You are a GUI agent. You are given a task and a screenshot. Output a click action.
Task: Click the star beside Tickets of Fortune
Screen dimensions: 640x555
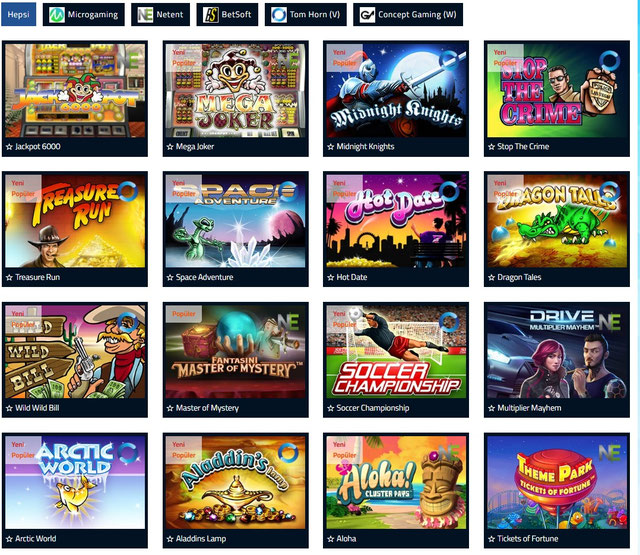[x=491, y=539]
